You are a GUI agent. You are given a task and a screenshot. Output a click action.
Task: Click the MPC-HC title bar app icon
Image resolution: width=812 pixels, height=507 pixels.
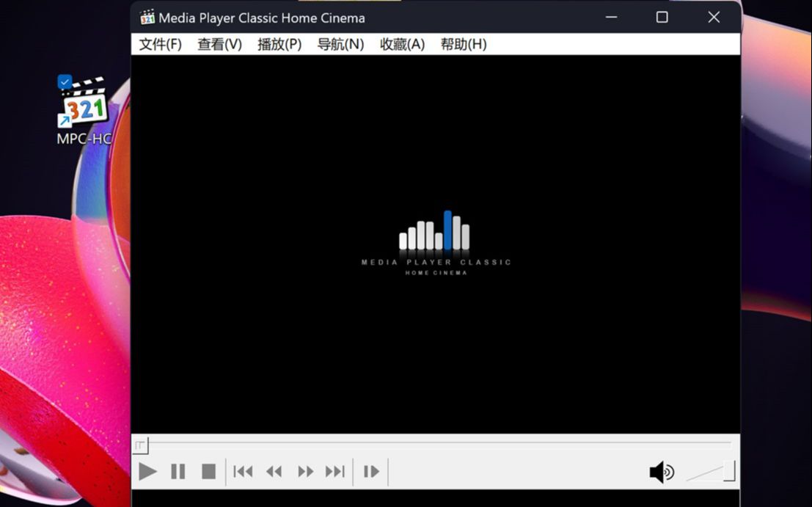coord(147,17)
